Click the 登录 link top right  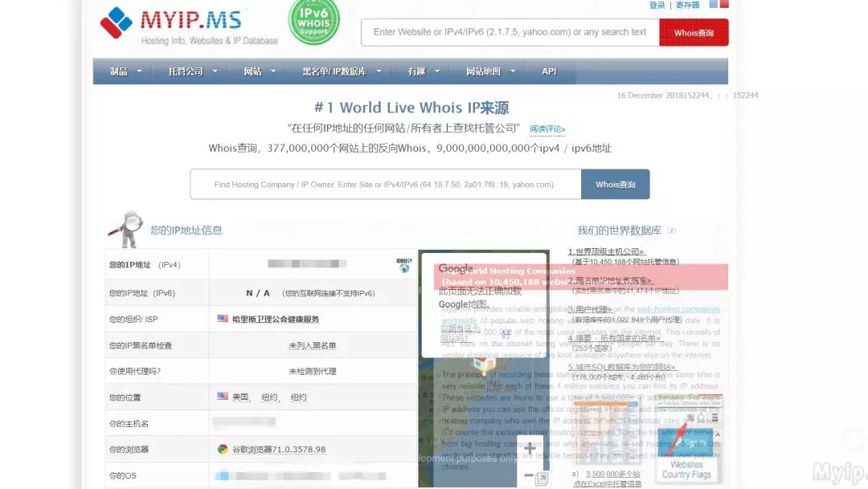657,6
